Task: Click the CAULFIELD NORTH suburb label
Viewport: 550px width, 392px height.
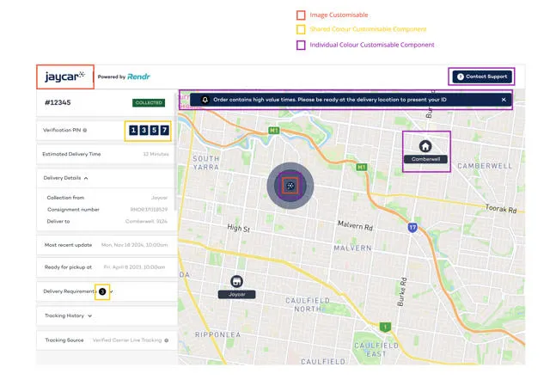Action: (x=308, y=304)
